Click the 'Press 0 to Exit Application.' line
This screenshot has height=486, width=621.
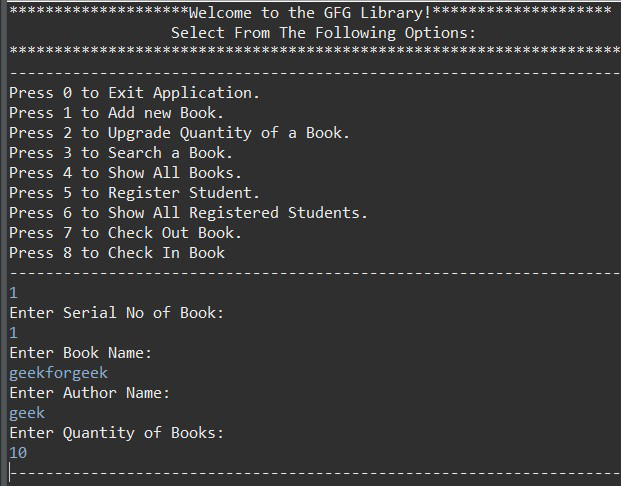click(134, 93)
